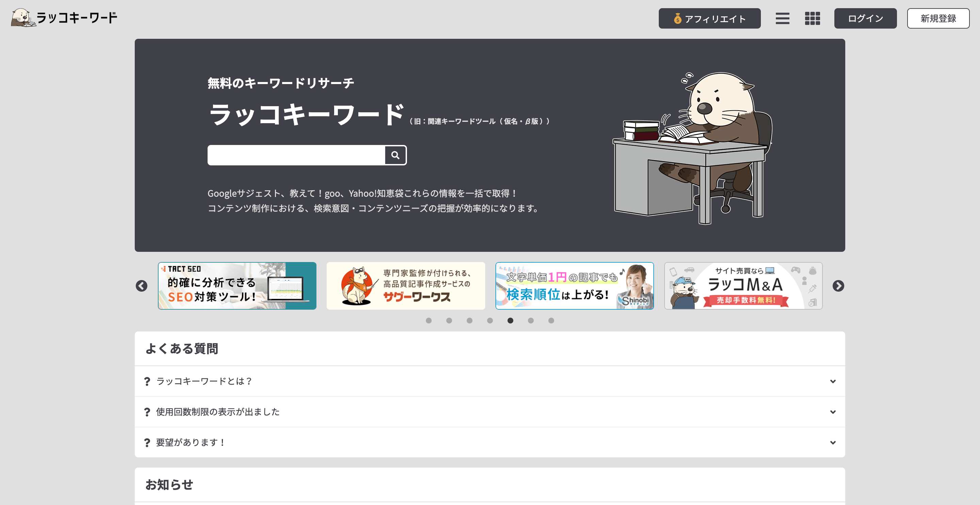
Task: Click question mark icon beside 要望があります！
Action: (147, 443)
